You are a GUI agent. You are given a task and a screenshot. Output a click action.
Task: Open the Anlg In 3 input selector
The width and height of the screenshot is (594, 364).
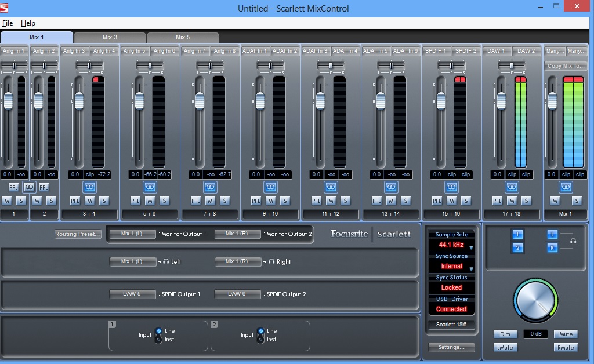74,50
